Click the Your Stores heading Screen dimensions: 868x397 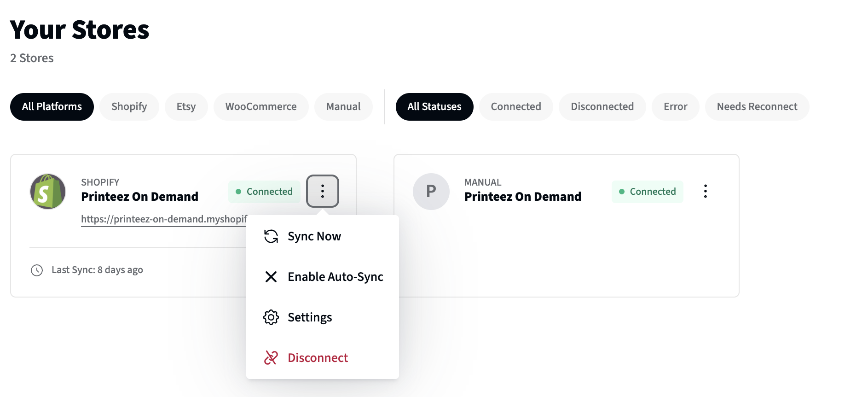pos(80,30)
